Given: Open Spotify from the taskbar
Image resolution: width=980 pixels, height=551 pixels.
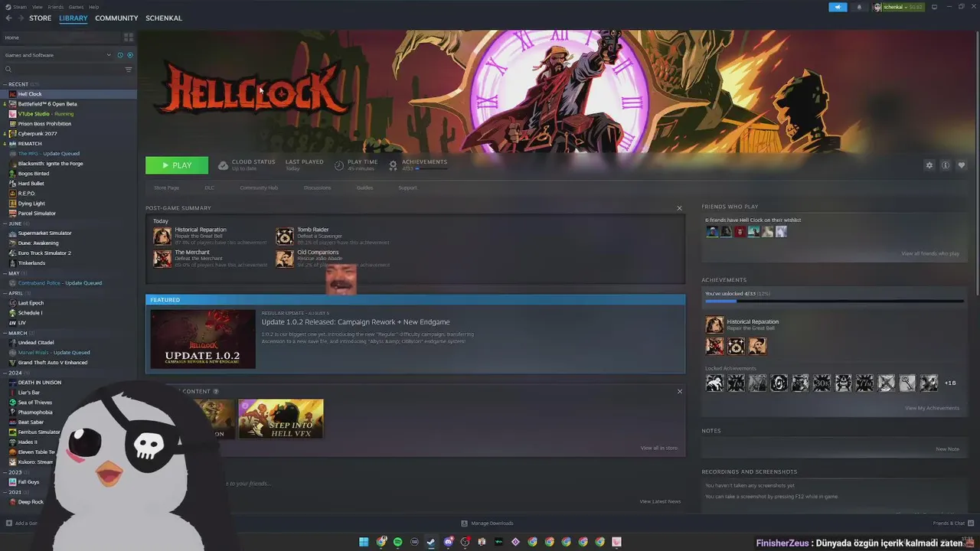Looking at the screenshot, I should tap(398, 542).
